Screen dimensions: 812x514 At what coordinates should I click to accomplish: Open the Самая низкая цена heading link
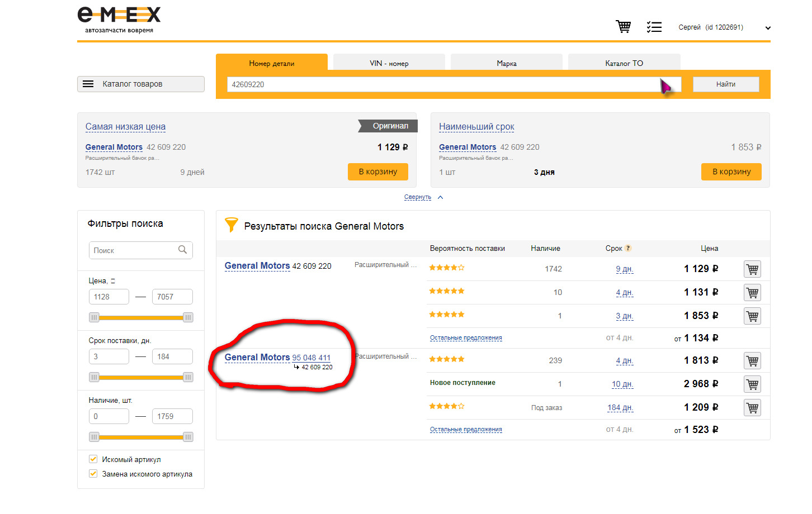pos(125,127)
